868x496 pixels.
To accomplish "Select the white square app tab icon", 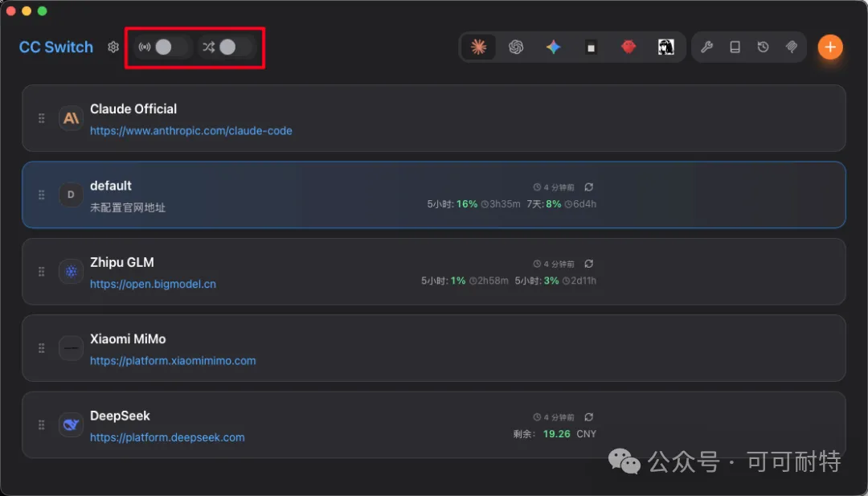I will click(x=591, y=47).
